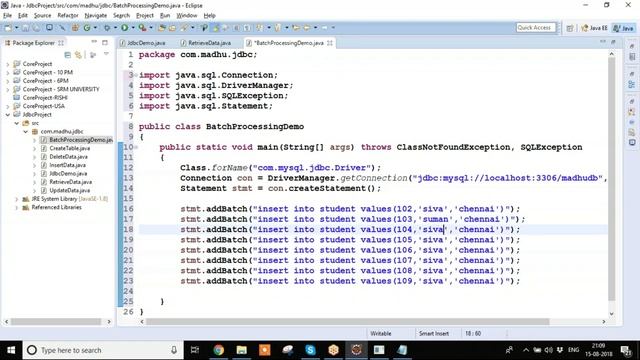
Task: Collapse the JdbcProject node
Action: point(8,115)
